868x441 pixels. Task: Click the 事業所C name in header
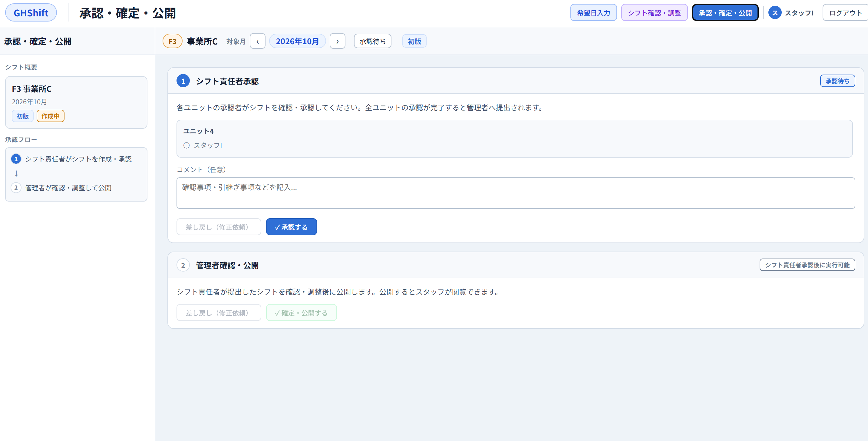coord(202,41)
